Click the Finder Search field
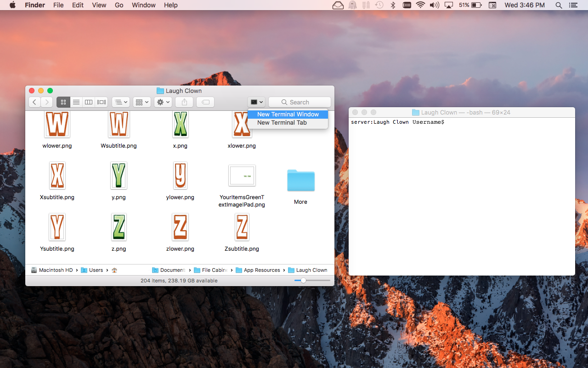 pyautogui.click(x=300, y=102)
